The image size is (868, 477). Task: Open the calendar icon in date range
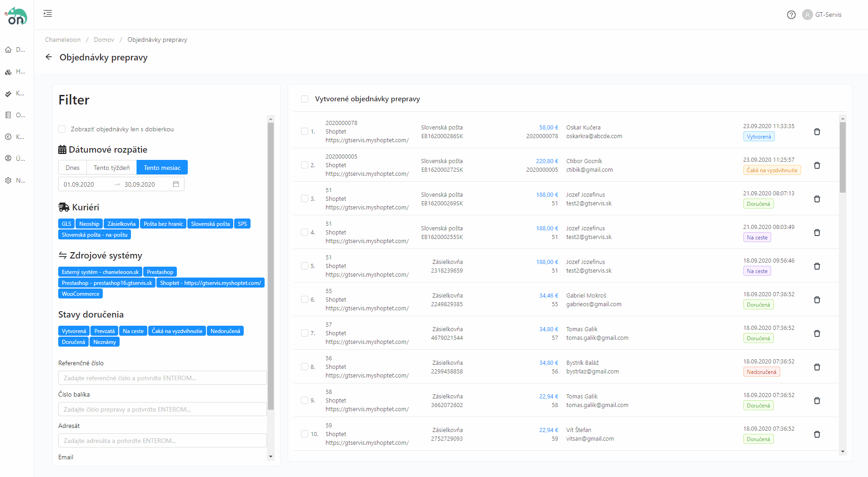(x=176, y=184)
